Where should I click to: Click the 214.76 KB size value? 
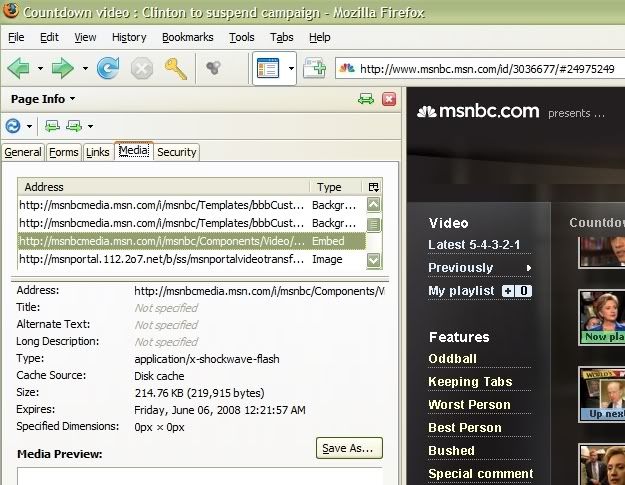tap(199, 393)
